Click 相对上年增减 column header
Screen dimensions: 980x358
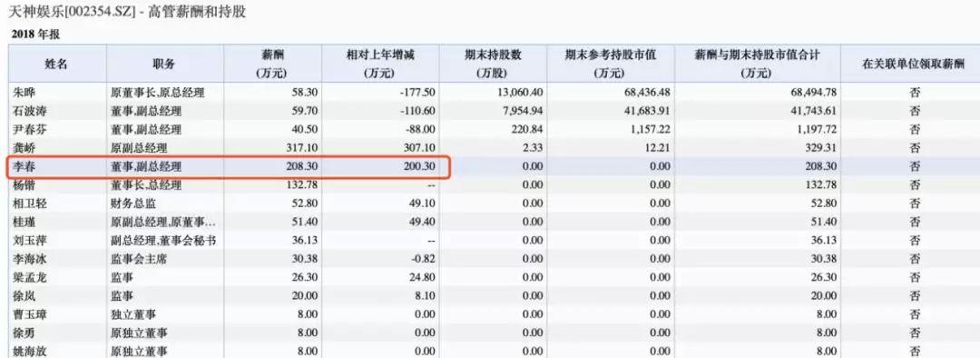click(380, 64)
